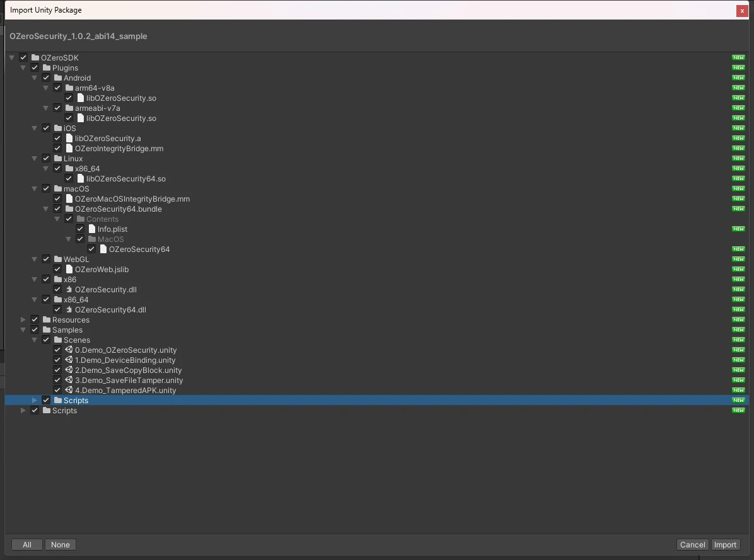
Task: Click the OZeroSecurity.dll plugin icon
Action: tap(69, 290)
